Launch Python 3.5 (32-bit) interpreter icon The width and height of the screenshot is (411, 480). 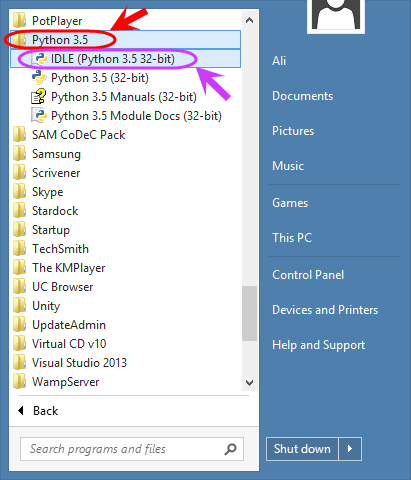pyautogui.click(x=39, y=77)
